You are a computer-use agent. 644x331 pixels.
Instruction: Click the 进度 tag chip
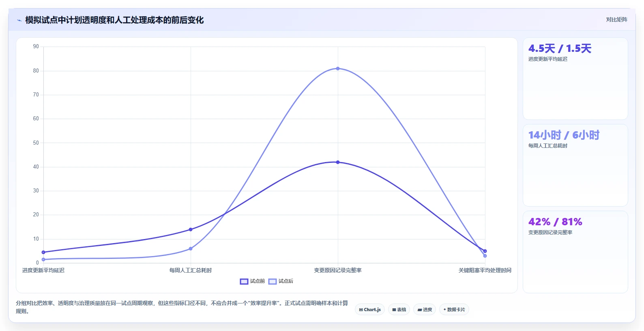425,310
